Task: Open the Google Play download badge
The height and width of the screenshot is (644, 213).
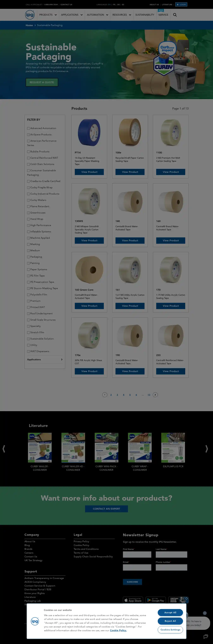Action: (x=156, y=600)
